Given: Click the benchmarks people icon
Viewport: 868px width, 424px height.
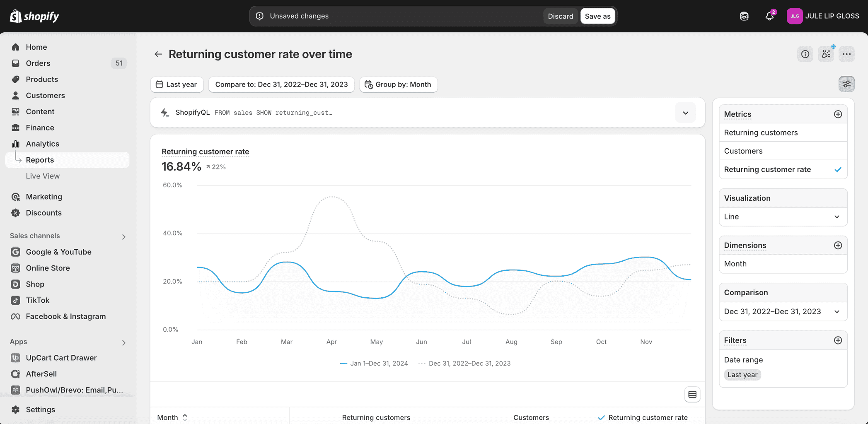Looking at the screenshot, I should (826, 54).
